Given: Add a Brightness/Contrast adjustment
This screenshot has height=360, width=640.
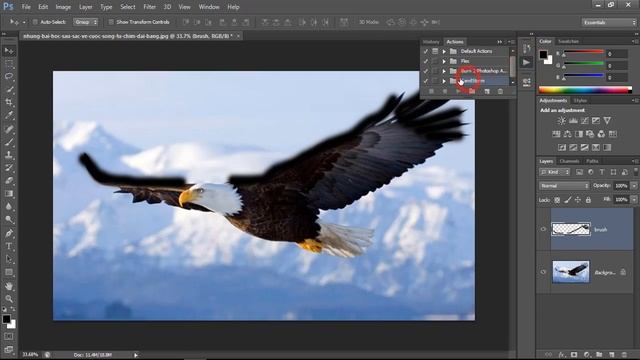Looking at the screenshot, I should click(562, 121).
